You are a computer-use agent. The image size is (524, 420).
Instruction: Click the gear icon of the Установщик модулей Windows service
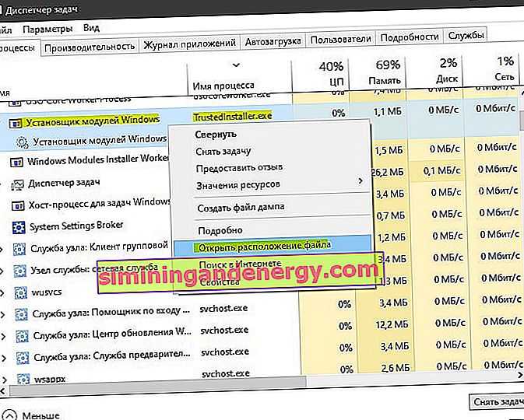[23, 142]
